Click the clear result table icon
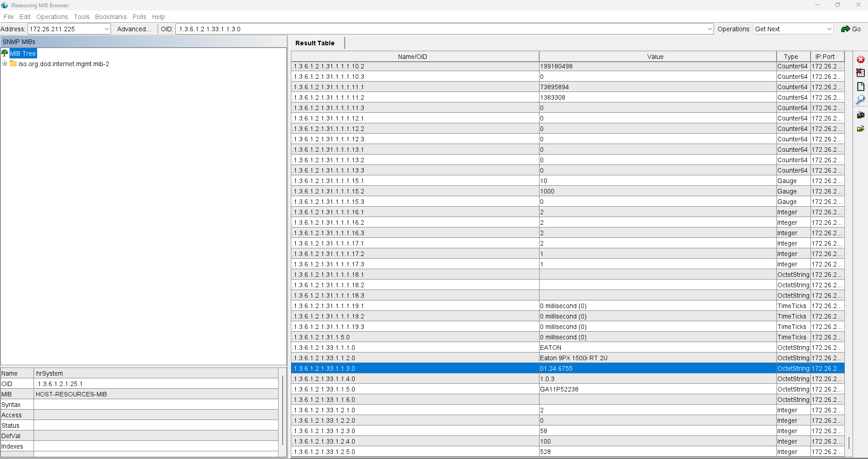Image resolution: width=868 pixels, height=459 pixels. click(x=860, y=72)
